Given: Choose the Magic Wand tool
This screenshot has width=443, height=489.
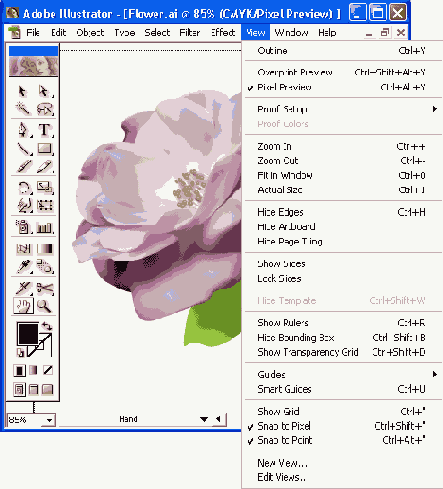Looking at the screenshot, I should 24,109.
